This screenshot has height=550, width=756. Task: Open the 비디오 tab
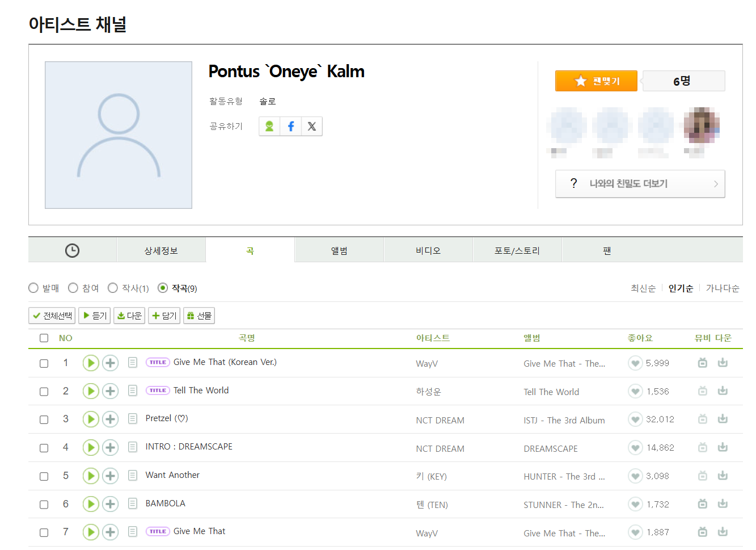click(x=428, y=250)
